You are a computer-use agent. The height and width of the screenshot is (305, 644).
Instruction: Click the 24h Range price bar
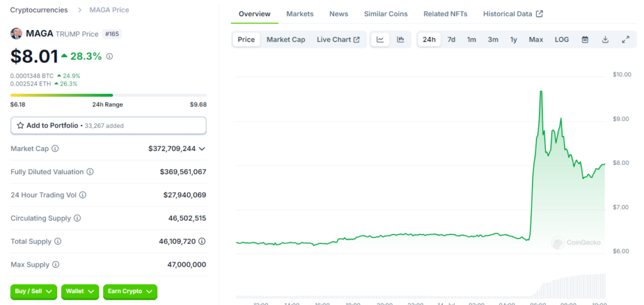coord(108,96)
